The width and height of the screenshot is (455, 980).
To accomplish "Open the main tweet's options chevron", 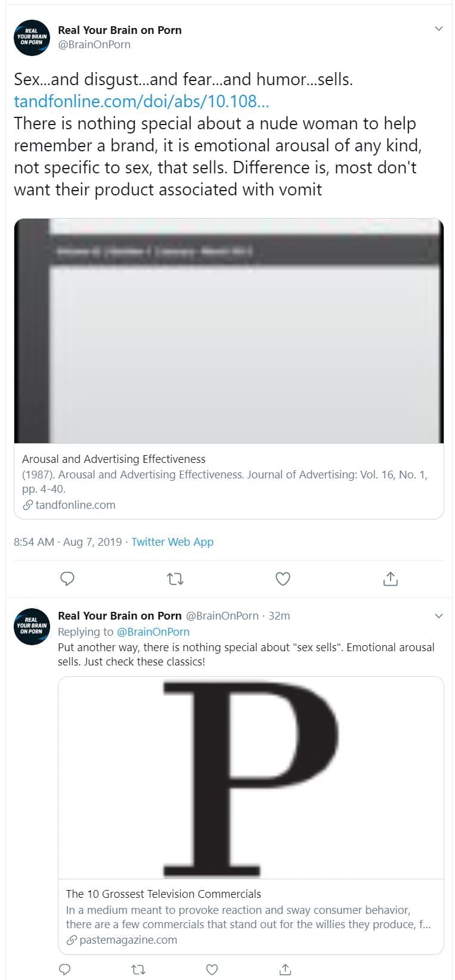I will point(439,29).
